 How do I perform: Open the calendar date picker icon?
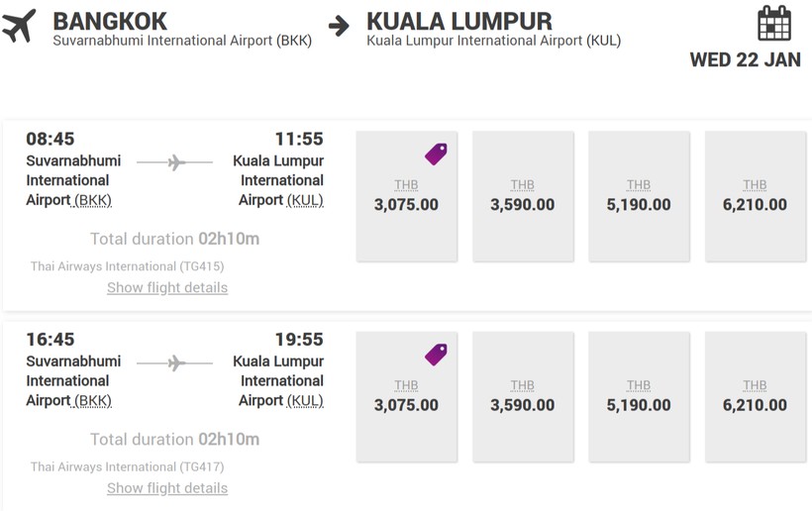pos(773,23)
